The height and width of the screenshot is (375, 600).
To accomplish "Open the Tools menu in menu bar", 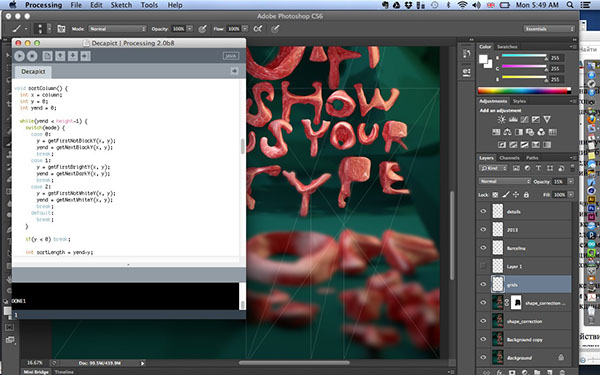I will (149, 5).
